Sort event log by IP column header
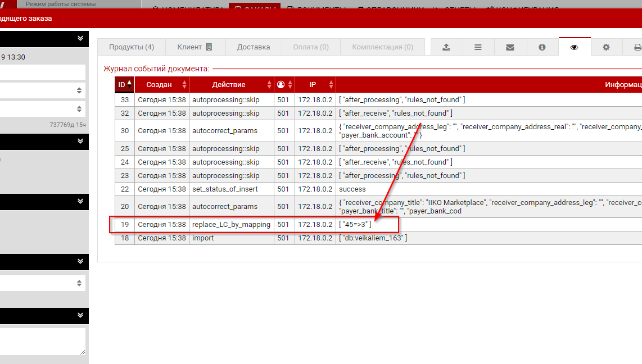 315,85
